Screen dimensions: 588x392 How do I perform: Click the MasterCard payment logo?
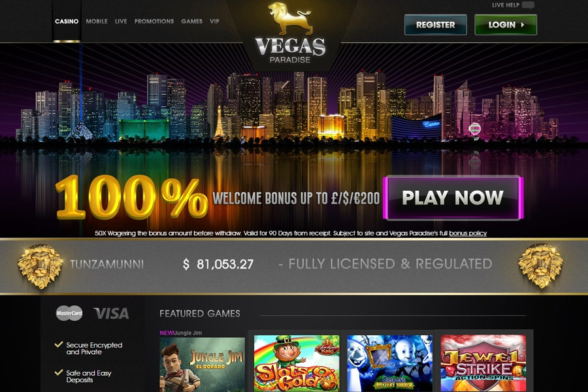69,313
